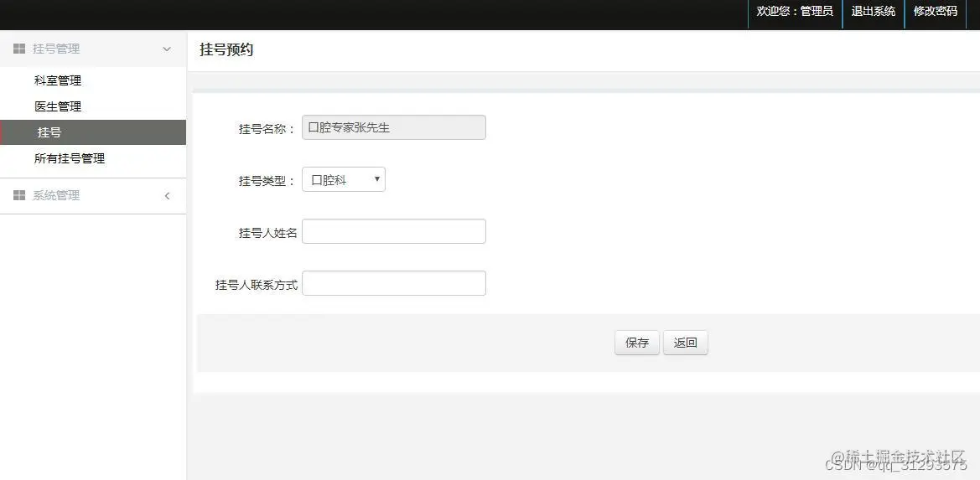Screen dimensions: 980x480
Task: Click the disabled 挂号名称 field 口腔专家张先生
Action: [394, 127]
